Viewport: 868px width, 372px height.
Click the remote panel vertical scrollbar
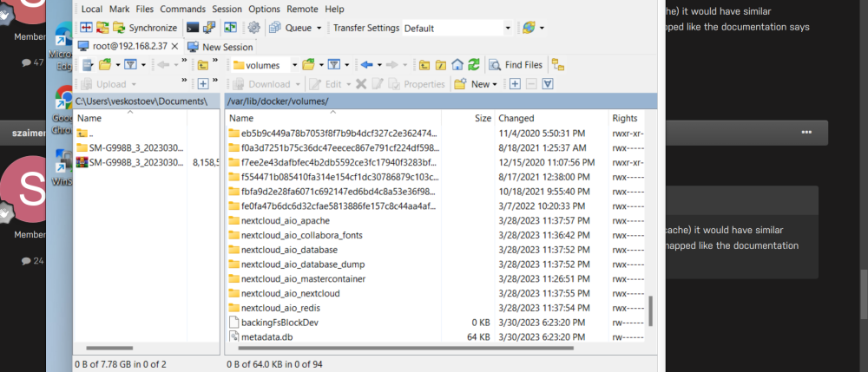point(651,310)
